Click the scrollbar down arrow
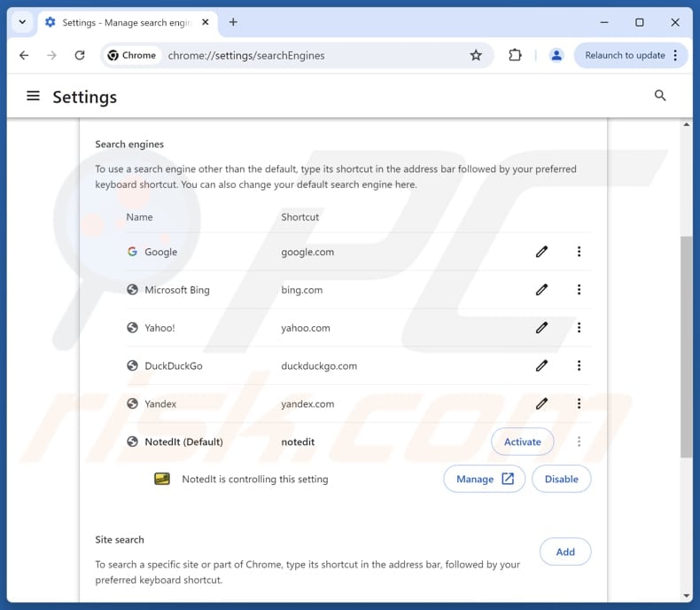Image resolution: width=700 pixels, height=610 pixels. pos(686,596)
